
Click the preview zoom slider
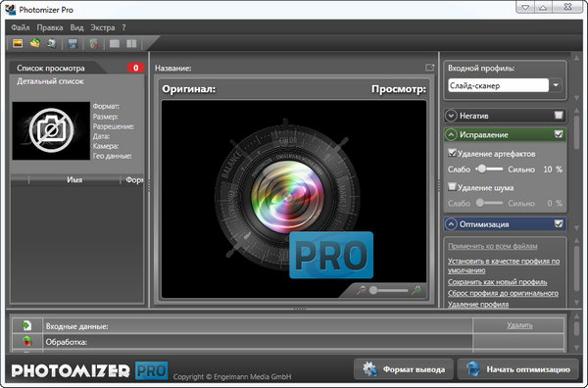[x=388, y=291]
